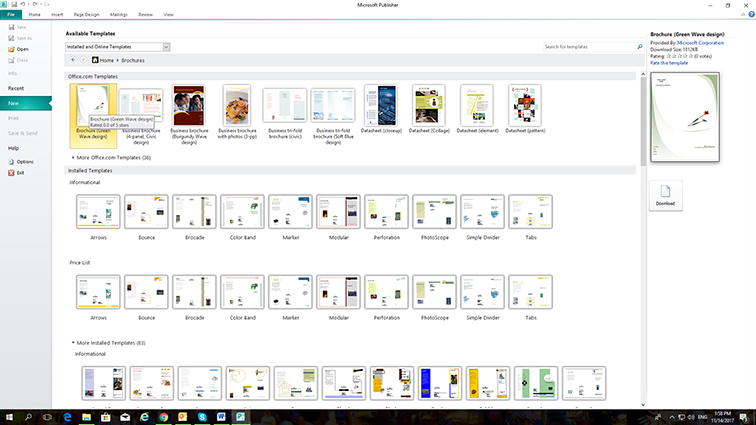The height and width of the screenshot is (425, 756).
Task: Switch to the Home ribbon tab
Action: tap(34, 14)
